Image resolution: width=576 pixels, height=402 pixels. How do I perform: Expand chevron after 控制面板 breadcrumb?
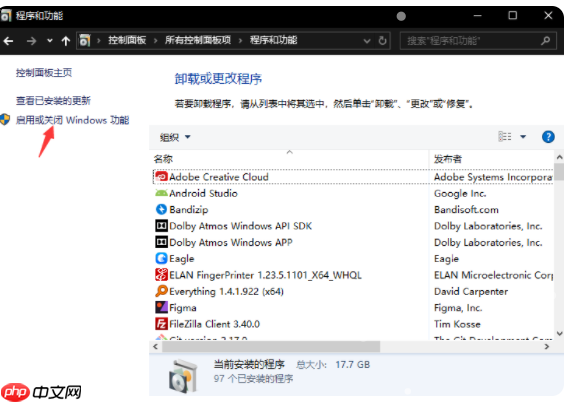point(156,40)
